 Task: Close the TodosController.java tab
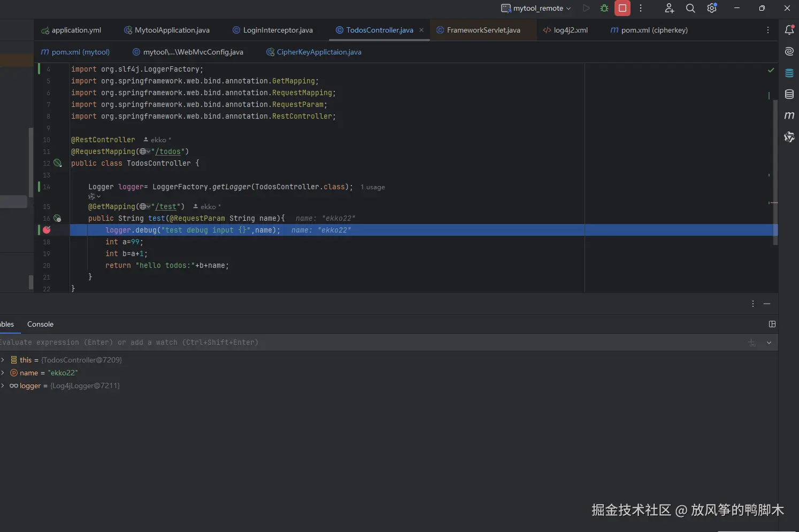point(421,30)
